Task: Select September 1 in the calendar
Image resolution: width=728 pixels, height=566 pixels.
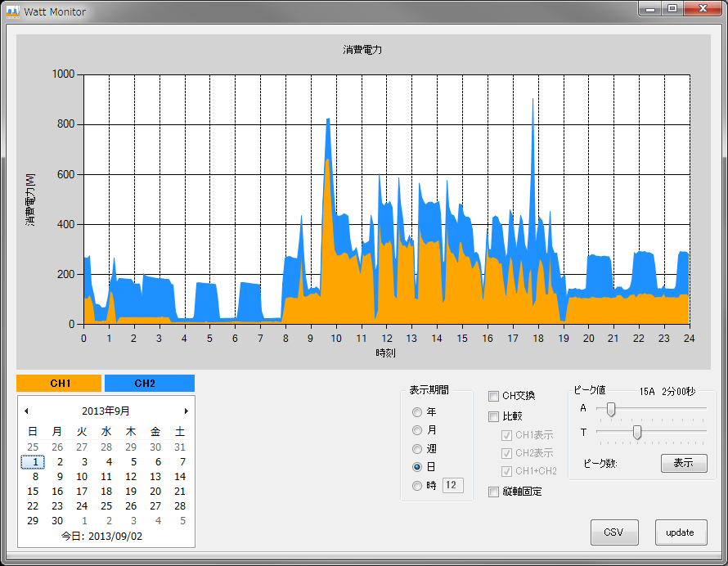Action: [33, 462]
